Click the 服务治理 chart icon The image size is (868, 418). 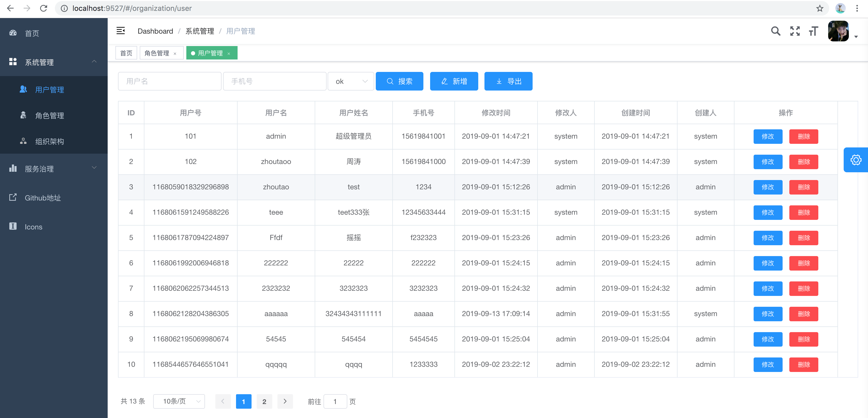click(13, 168)
